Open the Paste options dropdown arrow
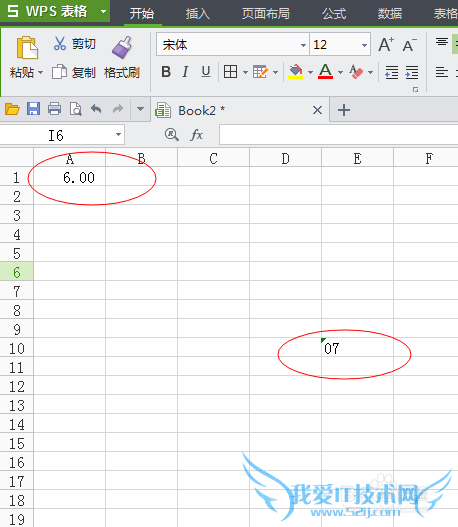Image resolution: width=458 pixels, height=527 pixels. tap(41, 72)
